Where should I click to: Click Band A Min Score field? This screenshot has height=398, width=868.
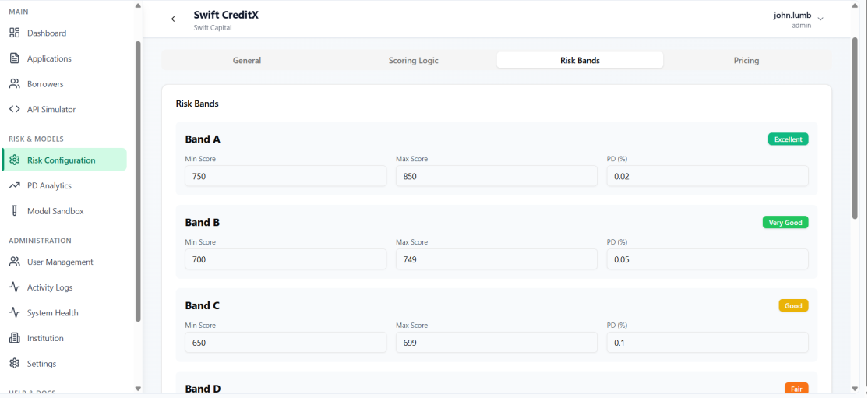285,176
